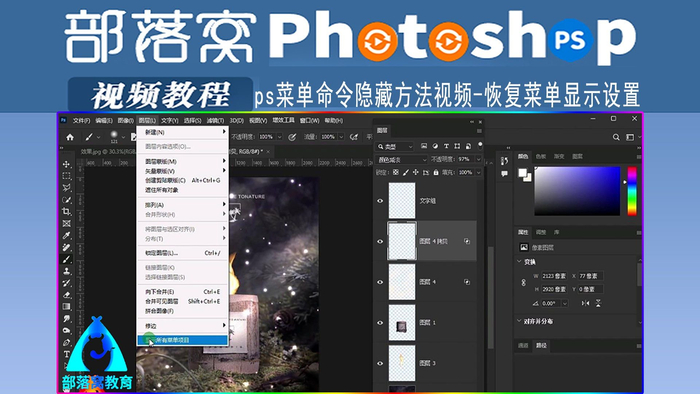Open the layer blend mode dropdown
The width and height of the screenshot is (700, 394).
point(402,159)
